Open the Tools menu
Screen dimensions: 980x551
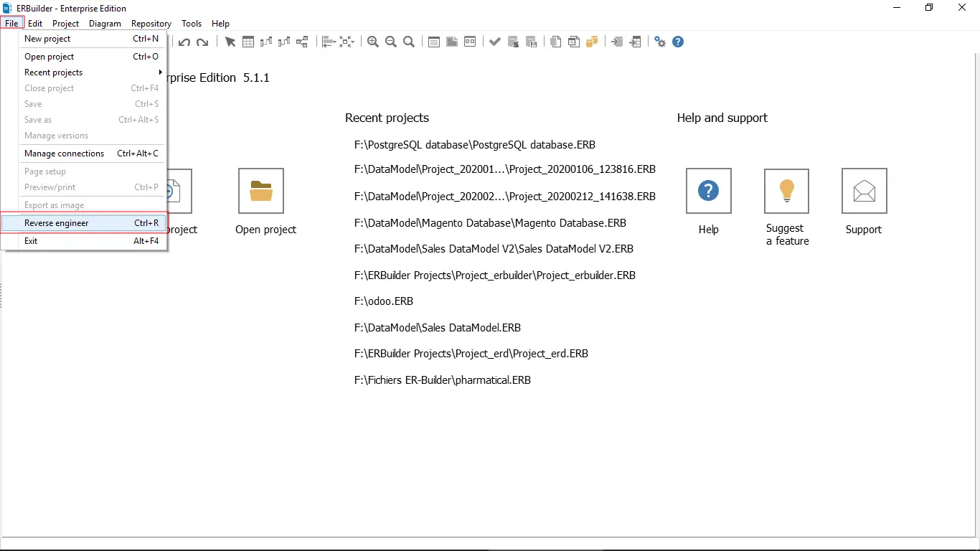[x=192, y=24]
